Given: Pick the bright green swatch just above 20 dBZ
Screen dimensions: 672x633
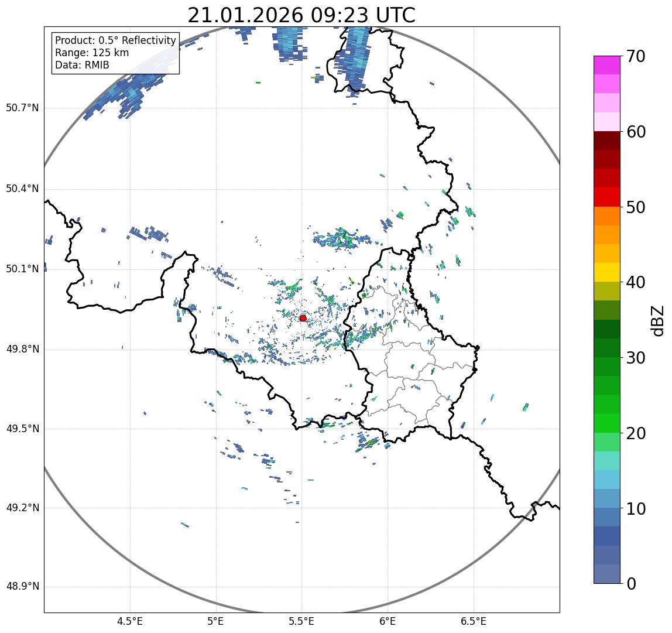Looking at the screenshot, I should pyautogui.click(x=607, y=423).
